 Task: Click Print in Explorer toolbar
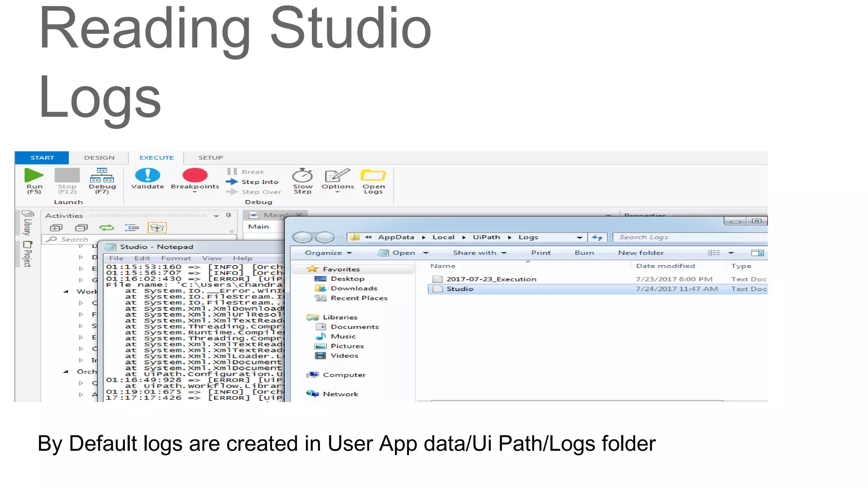pyautogui.click(x=541, y=253)
